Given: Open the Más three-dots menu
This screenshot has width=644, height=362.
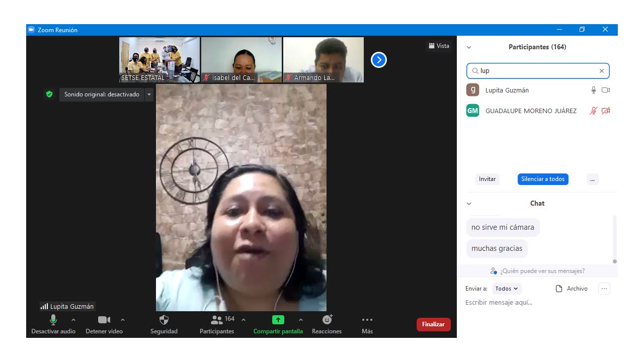Looking at the screenshot, I should pyautogui.click(x=367, y=320).
